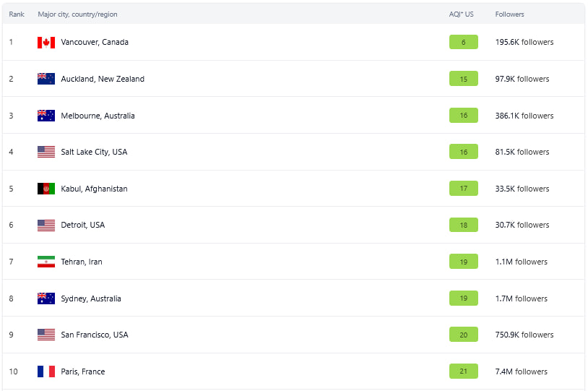Screen dimensions: 588x391
Task: Click the Major city, country/region header
Action: [x=77, y=14]
